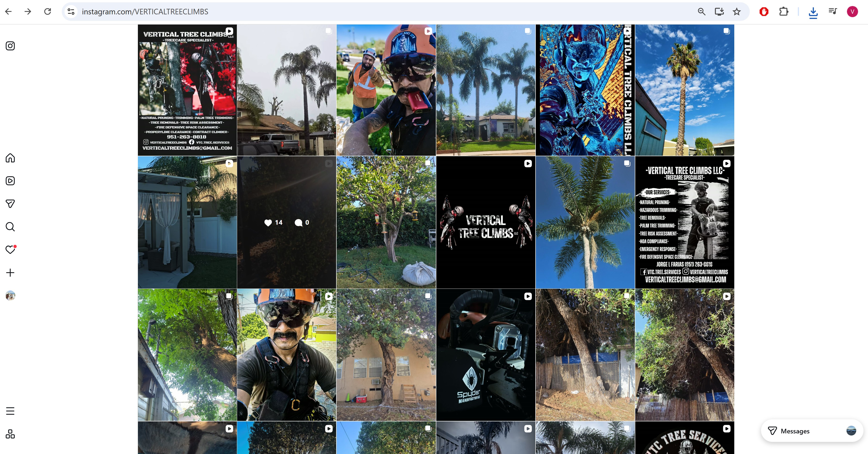868x454 pixels.
Task: Open the floating Messages panel
Action: pos(812,431)
